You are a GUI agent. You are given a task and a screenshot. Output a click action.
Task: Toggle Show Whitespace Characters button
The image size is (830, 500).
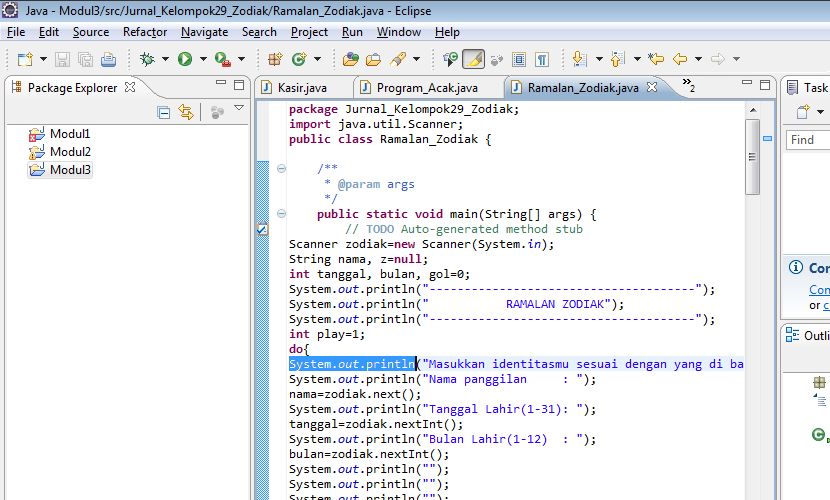tap(541, 60)
